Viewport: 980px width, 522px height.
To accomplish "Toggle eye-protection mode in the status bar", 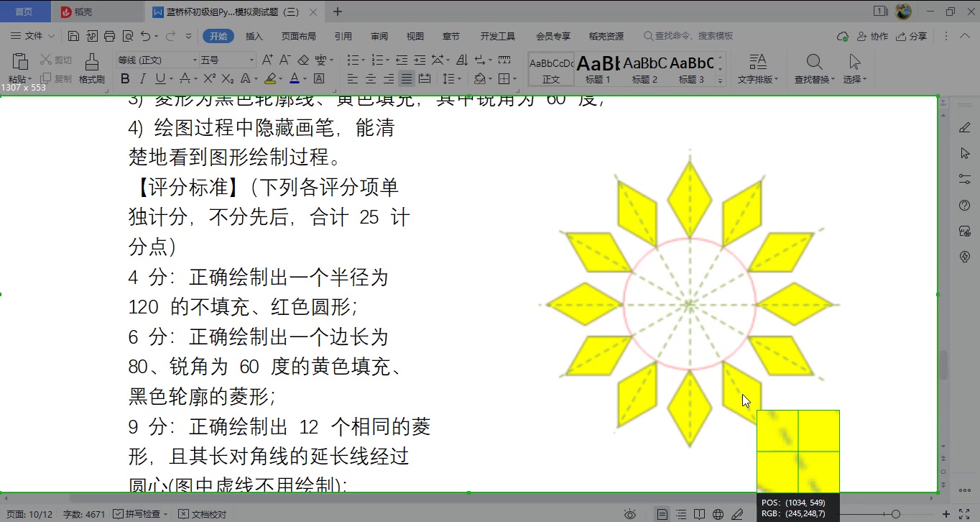I will (x=630, y=515).
